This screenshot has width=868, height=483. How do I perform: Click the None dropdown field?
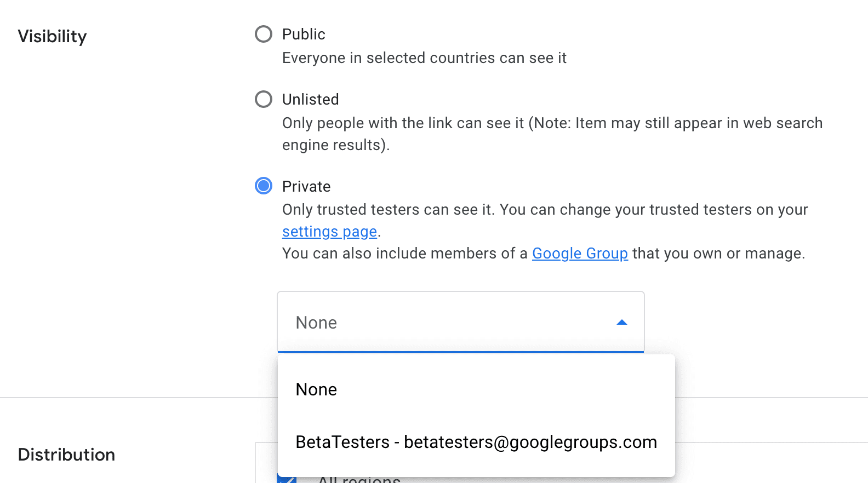pyautogui.click(x=460, y=323)
